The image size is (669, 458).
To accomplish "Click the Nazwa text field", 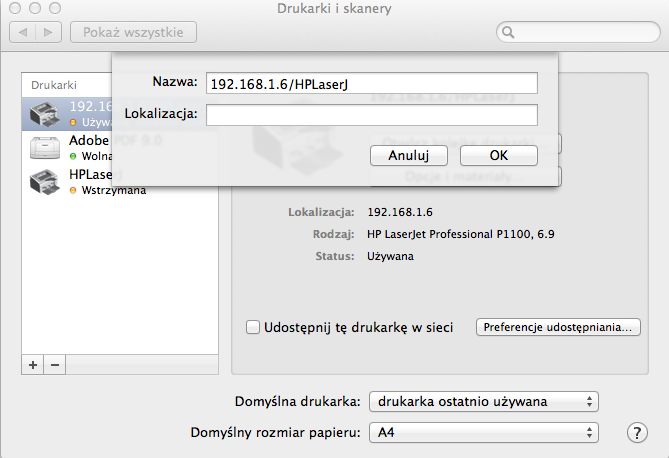I will tap(372, 83).
